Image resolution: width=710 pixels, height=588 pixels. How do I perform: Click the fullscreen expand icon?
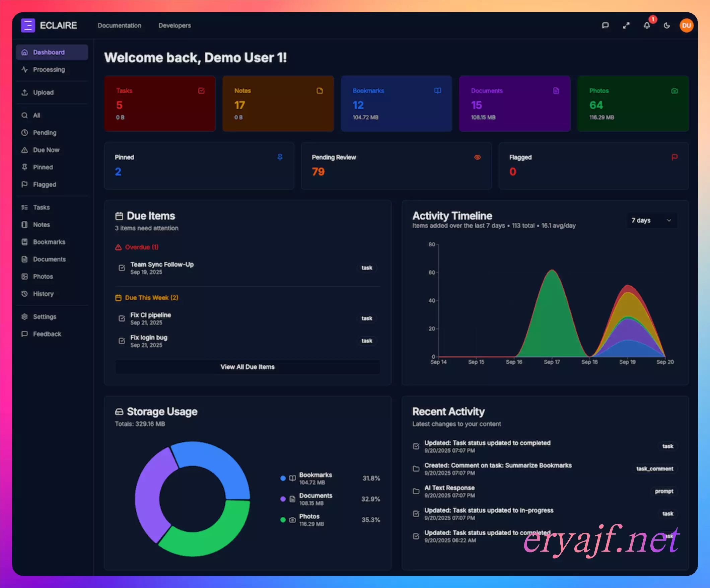point(626,25)
